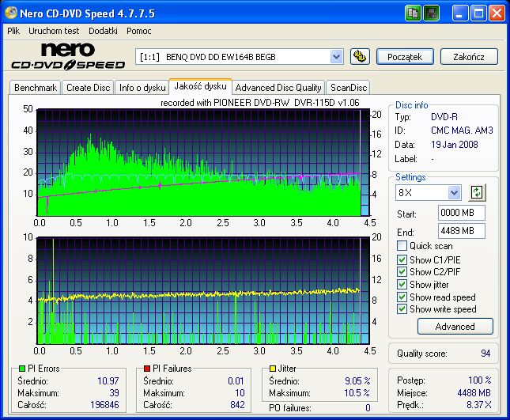Expand the BENQ drive selection dropdown
This screenshot has width=510, height=420.
pyautogui.click(x=336, y=57)
